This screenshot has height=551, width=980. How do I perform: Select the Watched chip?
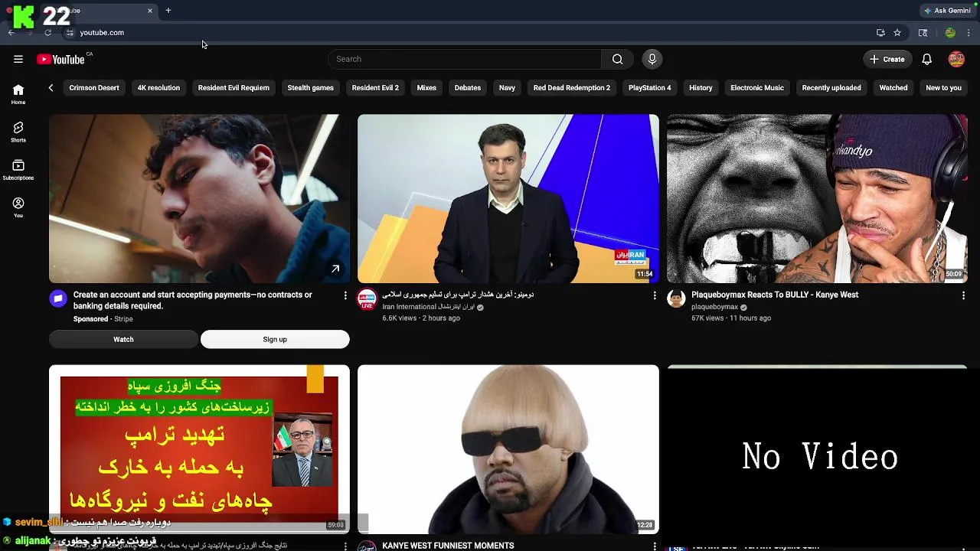893,88
